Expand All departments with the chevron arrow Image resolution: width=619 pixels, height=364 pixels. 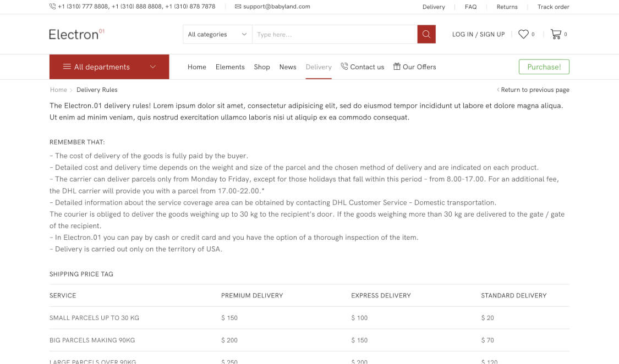click(x=153, y=67)
